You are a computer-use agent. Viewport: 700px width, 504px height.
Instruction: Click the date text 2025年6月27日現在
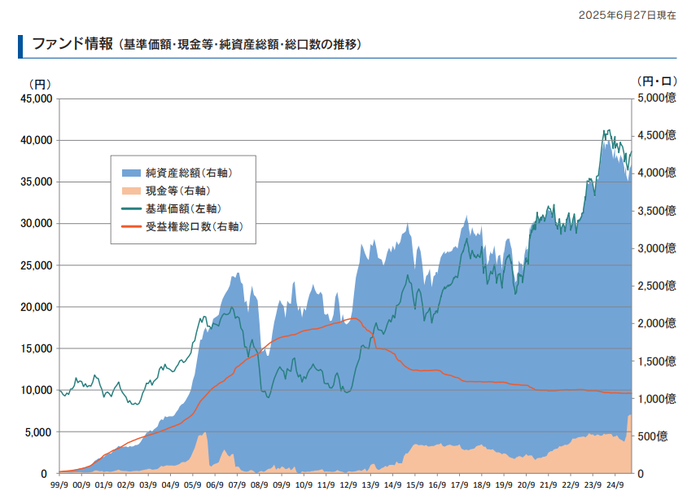tap(627, 15)
